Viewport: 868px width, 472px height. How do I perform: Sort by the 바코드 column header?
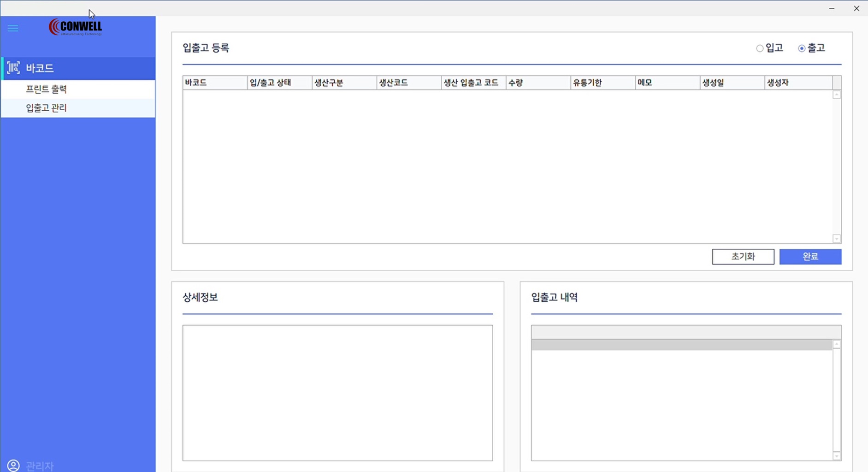click(214, 83)
